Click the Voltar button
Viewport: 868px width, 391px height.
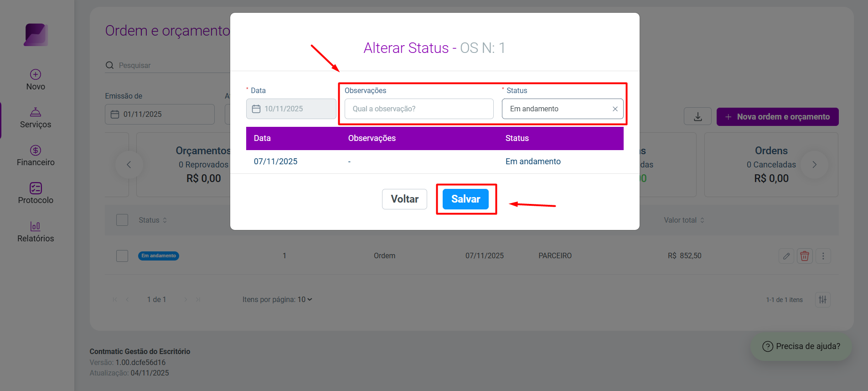pyautogui.click(x=404, y=199)
